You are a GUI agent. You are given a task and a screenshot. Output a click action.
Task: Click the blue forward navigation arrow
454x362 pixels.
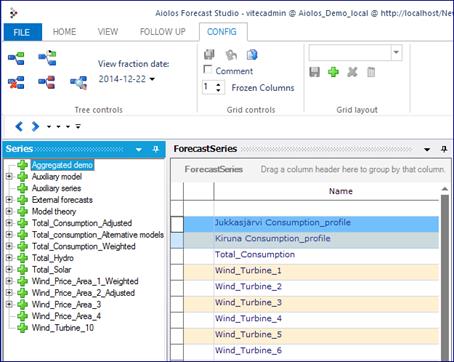coord(35,126)
